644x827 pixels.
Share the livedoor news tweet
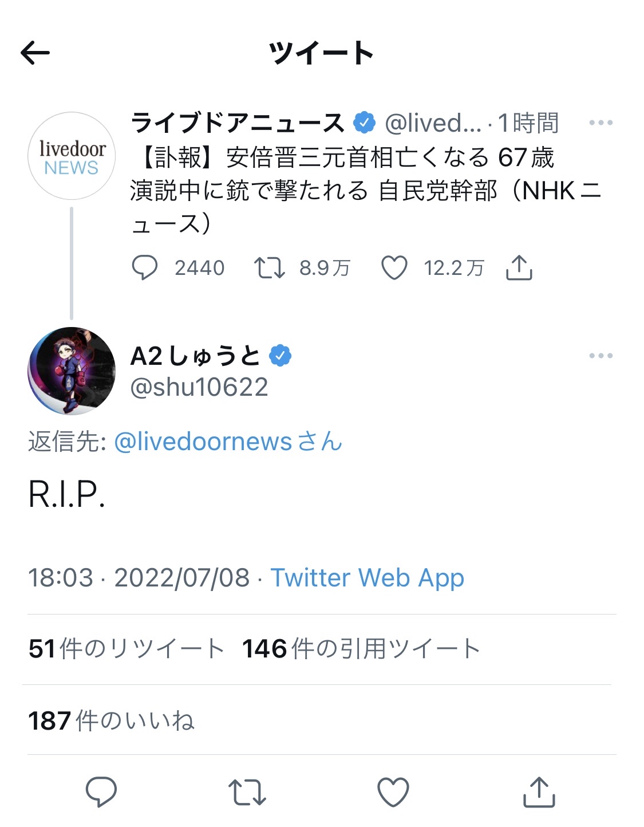[x=519, y=267]
